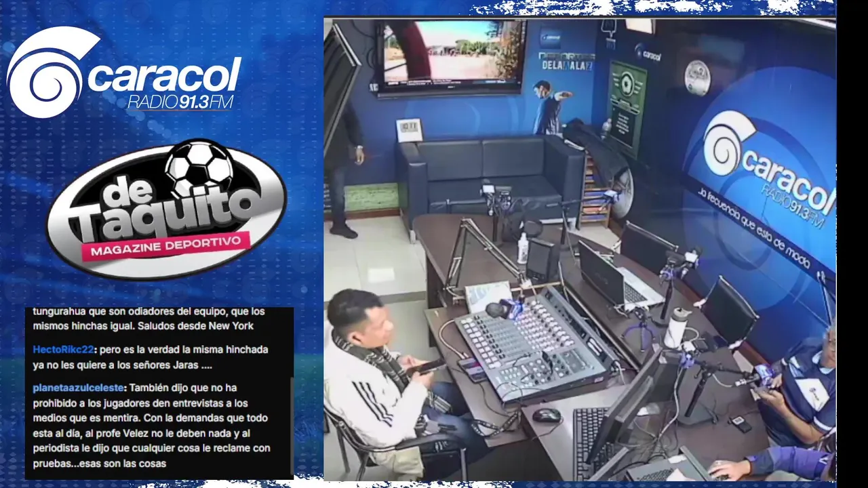The image size is (868, 488).
Task: Click the HectoRikc22 username in chat
Action: click(x=63, y=350)
